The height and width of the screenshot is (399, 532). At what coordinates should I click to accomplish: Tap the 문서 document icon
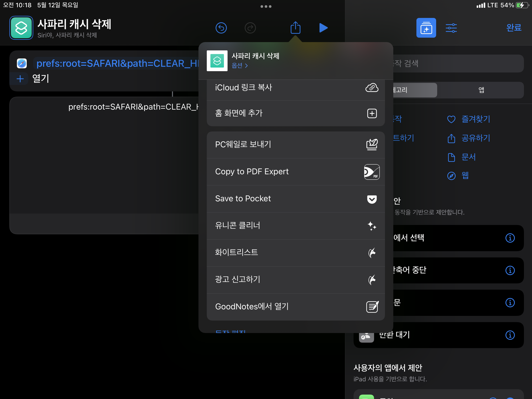click(x=451, y=157)
